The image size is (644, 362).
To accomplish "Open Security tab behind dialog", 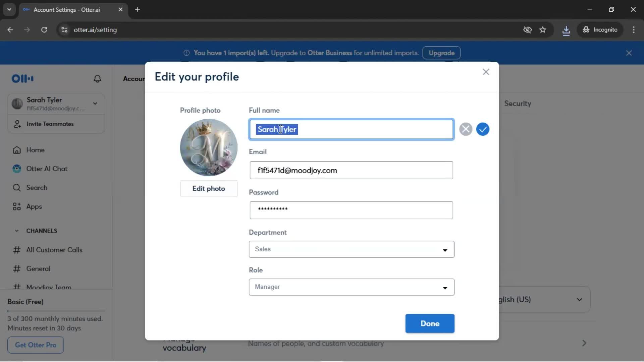I will point(518,104).
